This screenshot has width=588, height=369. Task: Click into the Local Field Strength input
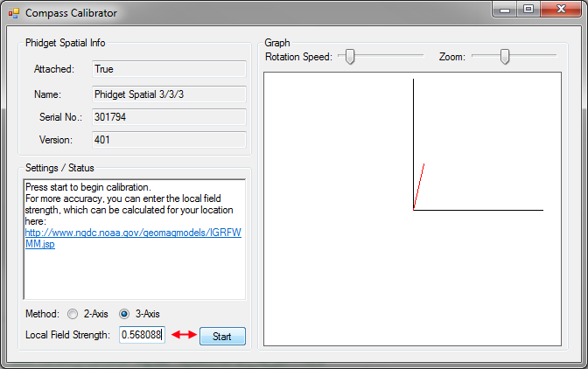pyautogui.click(x=142, y=335)
